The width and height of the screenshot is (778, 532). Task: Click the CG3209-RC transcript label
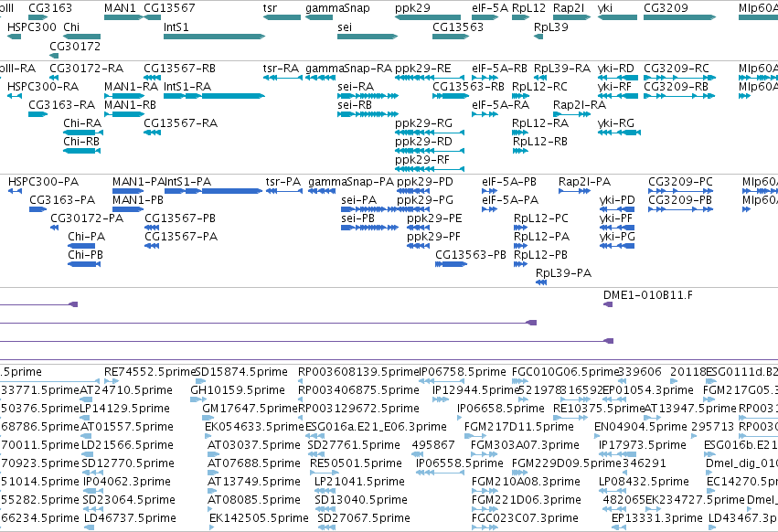point(677,68)
